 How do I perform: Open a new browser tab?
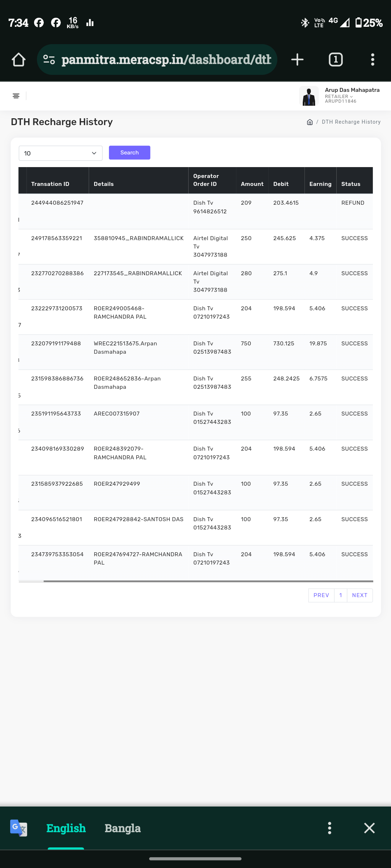(x=297, y=60)
